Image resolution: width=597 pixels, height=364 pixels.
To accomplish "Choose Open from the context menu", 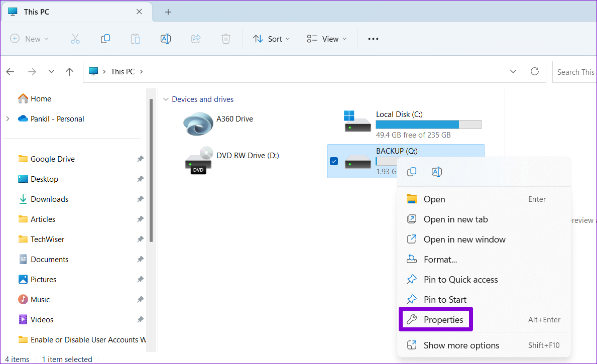I will (484, 199).
